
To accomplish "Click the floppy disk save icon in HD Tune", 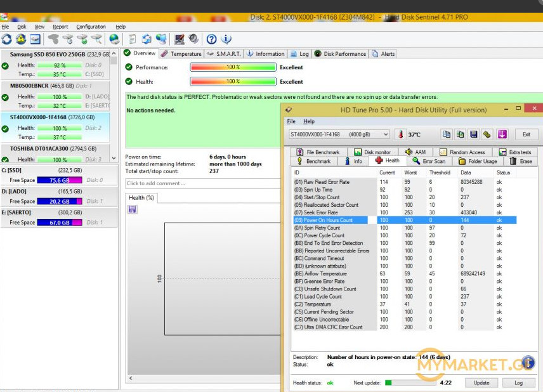I will (x=473, y=134).
